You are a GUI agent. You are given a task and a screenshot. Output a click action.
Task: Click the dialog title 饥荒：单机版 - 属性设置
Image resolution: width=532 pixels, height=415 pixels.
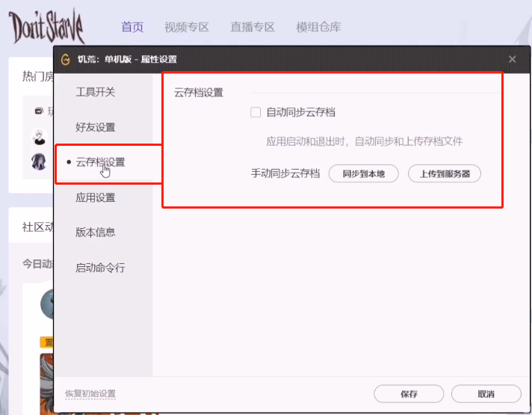click(x=127, y=59)
